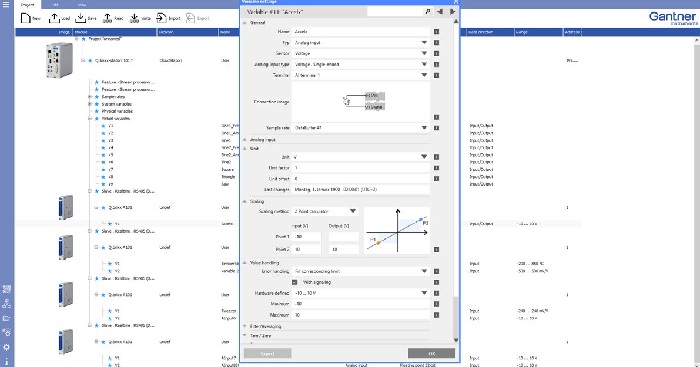The image size is (700, 367).
Task: Go to next variable with the right arrow
Action: point(452,12)
